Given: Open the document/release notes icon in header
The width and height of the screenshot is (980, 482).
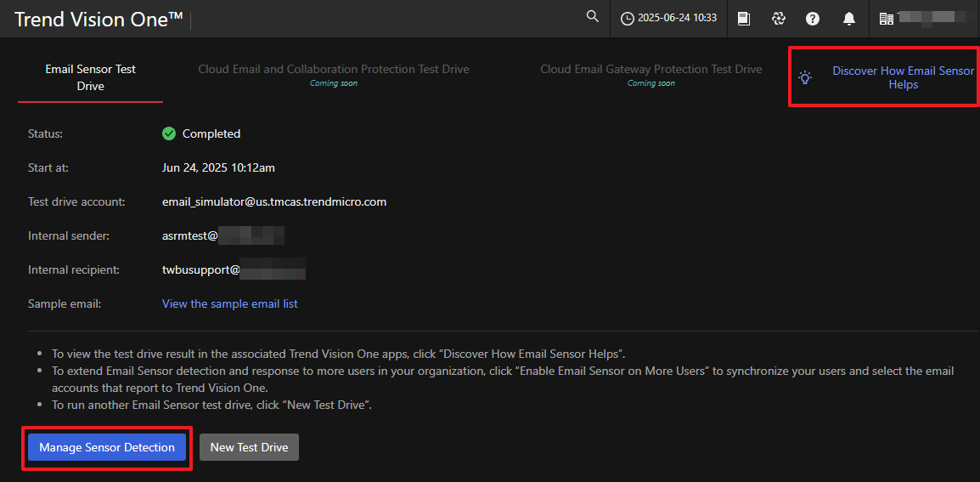Looking at the screenshot, I should pyautogui.click(x=744, y=19).
